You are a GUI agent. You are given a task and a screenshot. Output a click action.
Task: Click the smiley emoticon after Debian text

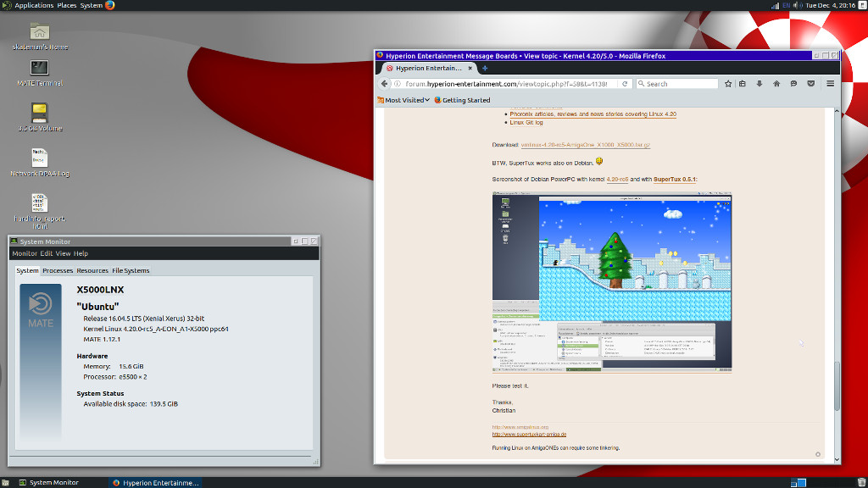[599, 162]
